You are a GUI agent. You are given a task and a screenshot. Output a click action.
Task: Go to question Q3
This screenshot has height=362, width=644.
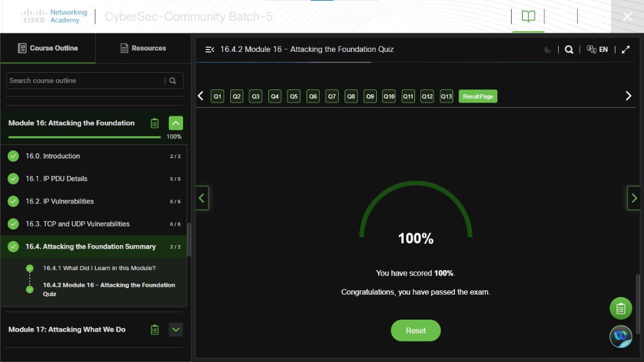coord(255,96)
